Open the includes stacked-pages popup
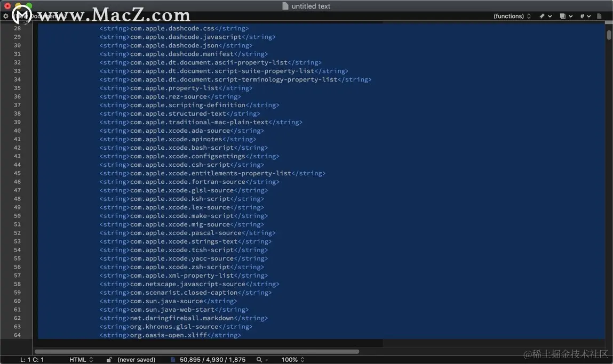Screen dimensions: 613x364 coord(566,16)
